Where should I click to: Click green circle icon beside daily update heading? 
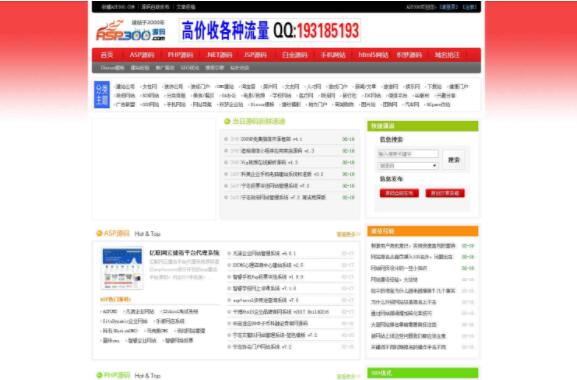[227, 121]
